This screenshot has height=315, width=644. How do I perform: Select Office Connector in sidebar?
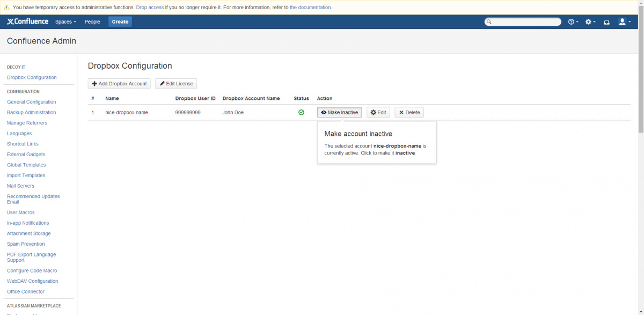(x=26, y=292)
